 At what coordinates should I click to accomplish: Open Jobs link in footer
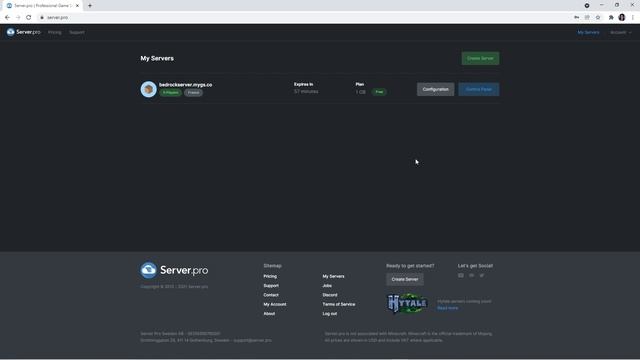tap(327, 286)
